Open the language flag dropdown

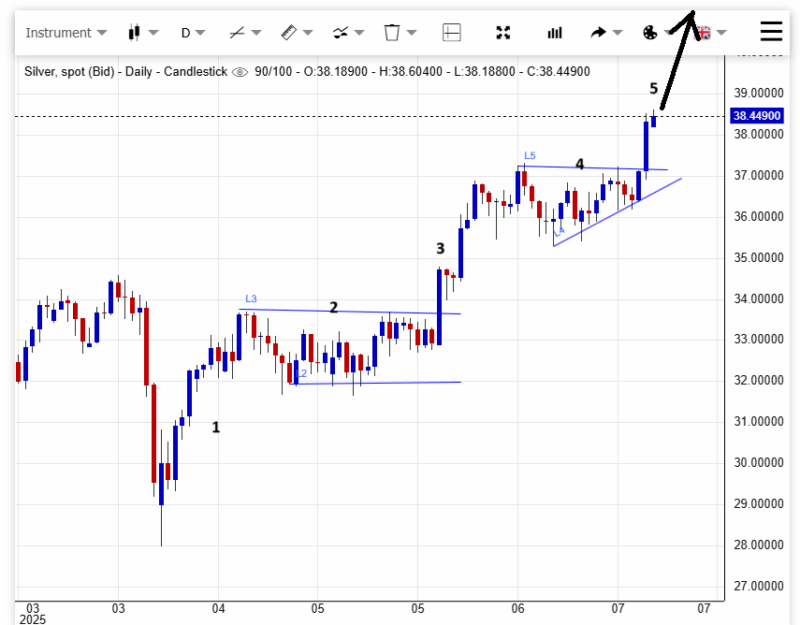[x=711, y=32]
